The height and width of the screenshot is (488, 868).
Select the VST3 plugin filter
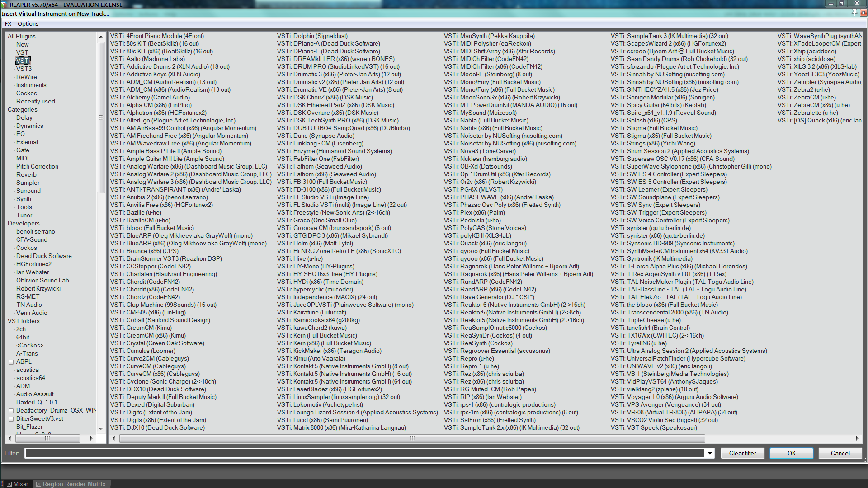tap(24, 69)
